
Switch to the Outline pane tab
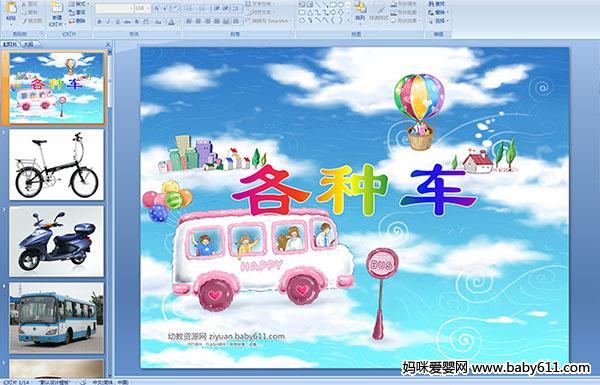coord(27,44)
